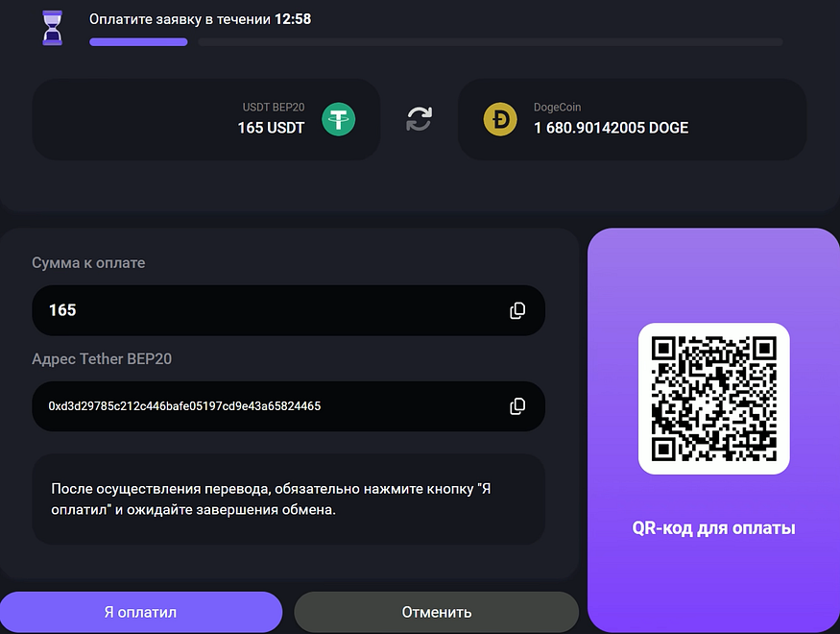Click the "1 680.90142005 DOGE" receive amount
840x634 pixels.
(x=612, y=128)
